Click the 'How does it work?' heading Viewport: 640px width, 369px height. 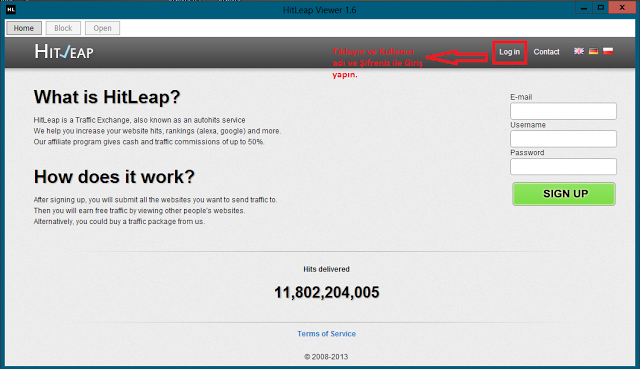[x=114, y=177]
